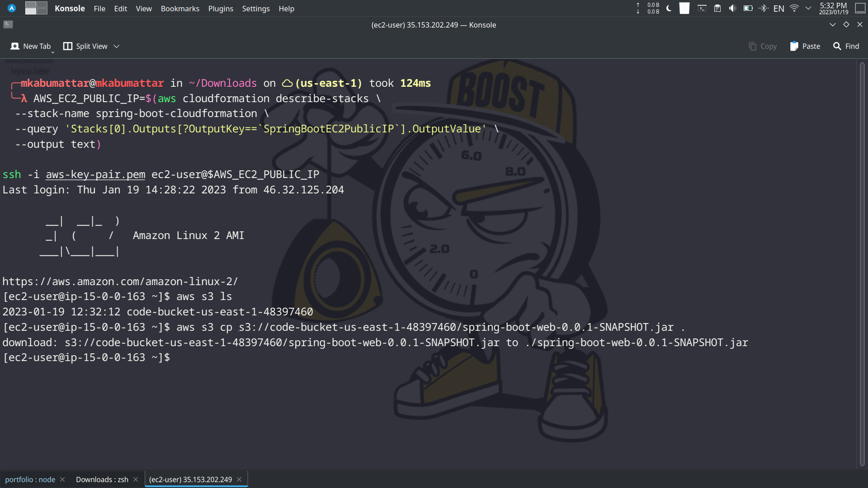Expand the Split View dropdown arrow
The width and height of the screenshot is (868, 488).
(x=116, y=46)
